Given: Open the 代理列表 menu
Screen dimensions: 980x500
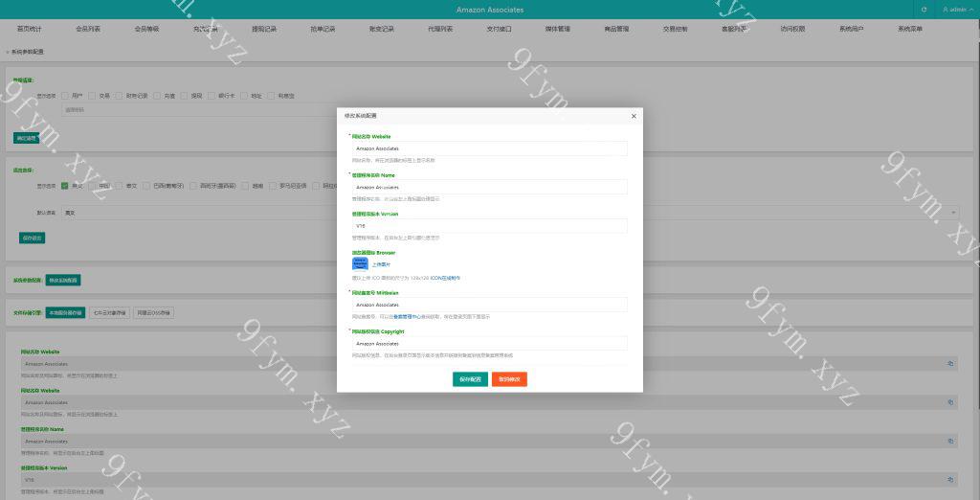Looking at the screenshot, I should pyautogui.click(x=440, y=29).
